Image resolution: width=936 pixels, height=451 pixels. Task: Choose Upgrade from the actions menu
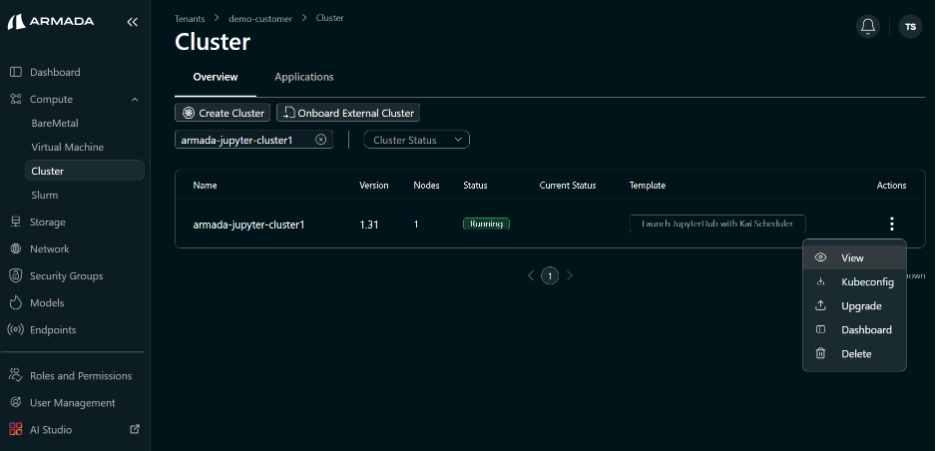coord(854,305)
